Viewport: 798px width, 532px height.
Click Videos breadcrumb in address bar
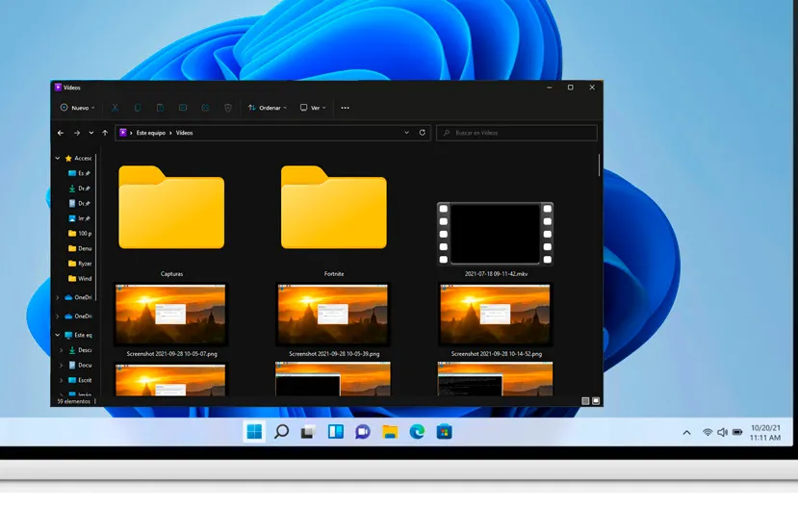click(184, 133)
